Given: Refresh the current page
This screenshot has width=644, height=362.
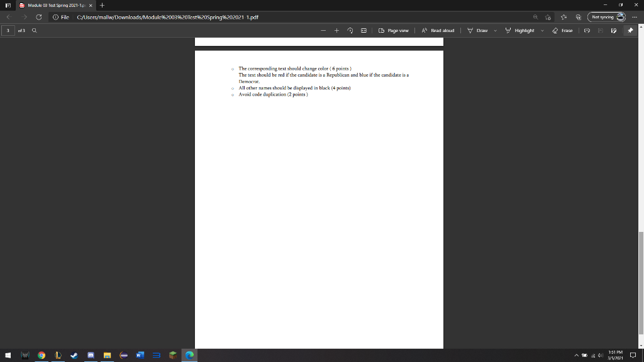Looking at the screenshot, I should 38,17.
